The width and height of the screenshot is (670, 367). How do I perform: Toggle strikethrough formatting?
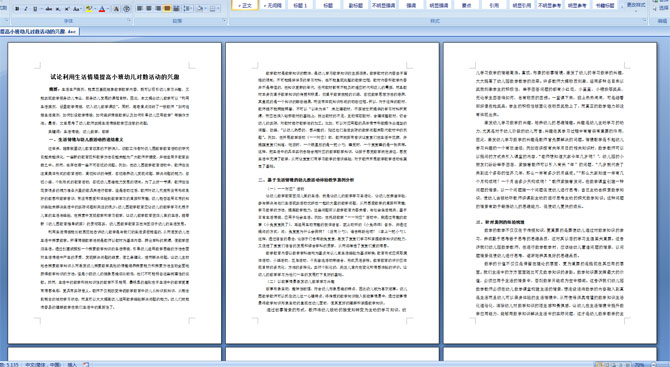tap(49, 9)
